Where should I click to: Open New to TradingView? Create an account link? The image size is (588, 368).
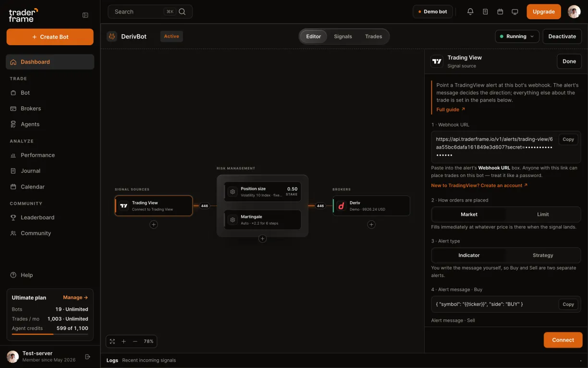point(479,185)
